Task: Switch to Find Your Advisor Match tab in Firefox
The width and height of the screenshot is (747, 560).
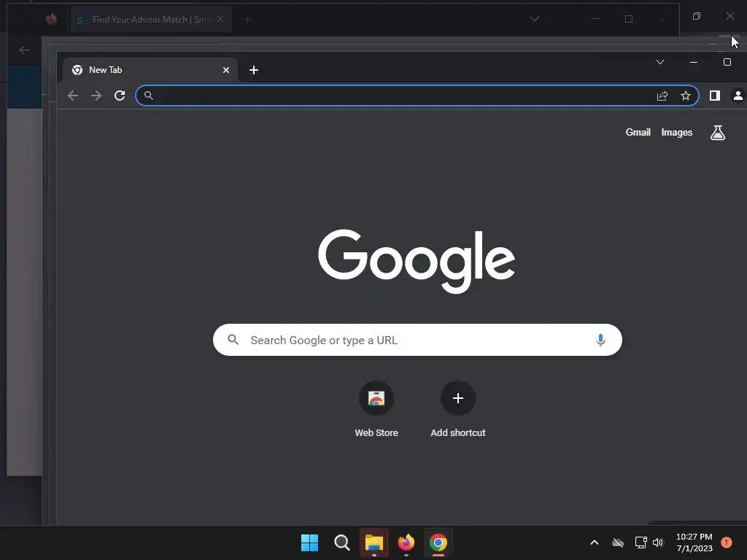Action: (151, 20)
